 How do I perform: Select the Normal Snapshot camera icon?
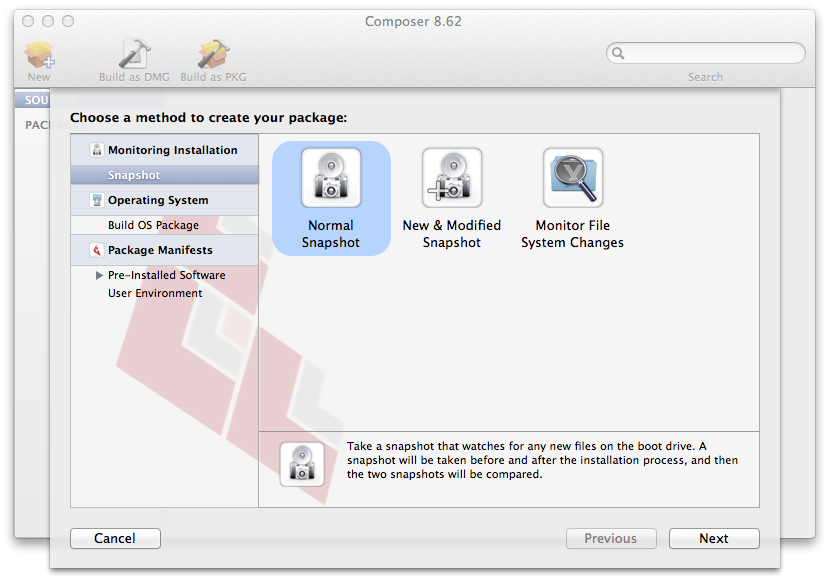pyautogui.click(x=331, y=178)
